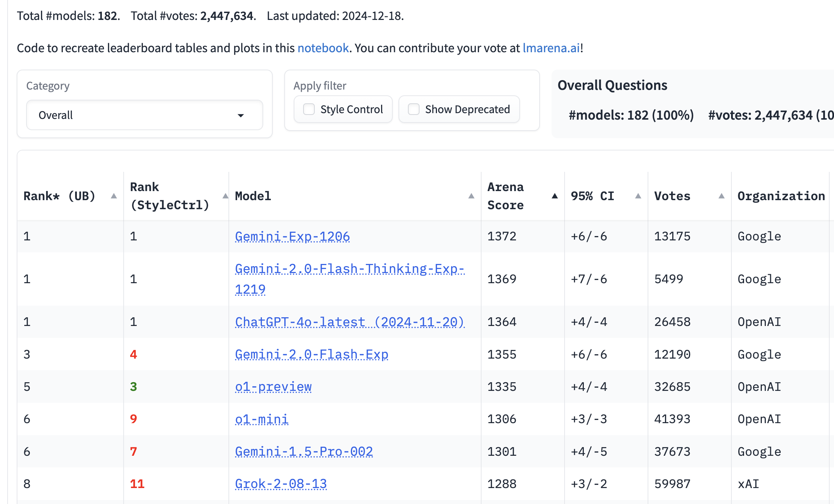Click the Last updated: 2024-12-18 text
834x504 pixels.
pyautogui.click(x=335, y=16)
